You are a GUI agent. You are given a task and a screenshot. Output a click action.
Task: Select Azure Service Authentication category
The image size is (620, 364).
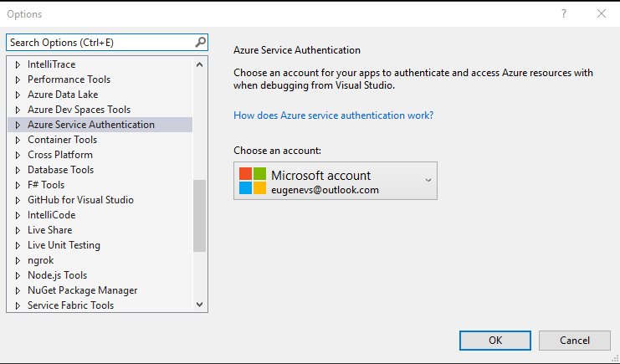91,124
